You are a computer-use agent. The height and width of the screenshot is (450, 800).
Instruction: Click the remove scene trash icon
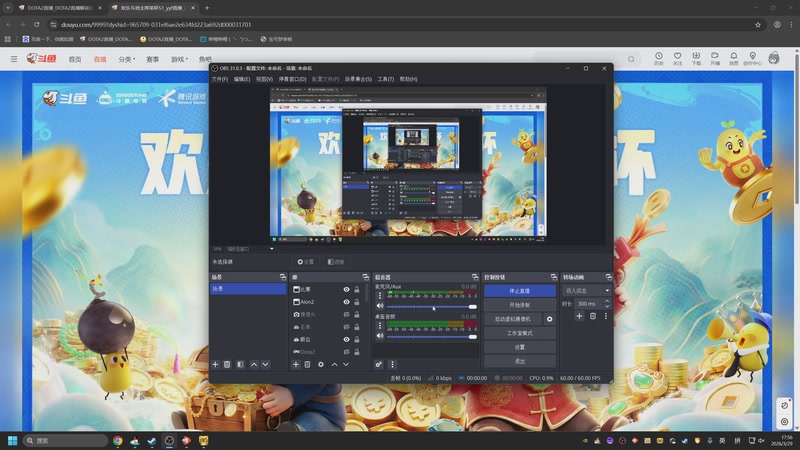point(227,365)
